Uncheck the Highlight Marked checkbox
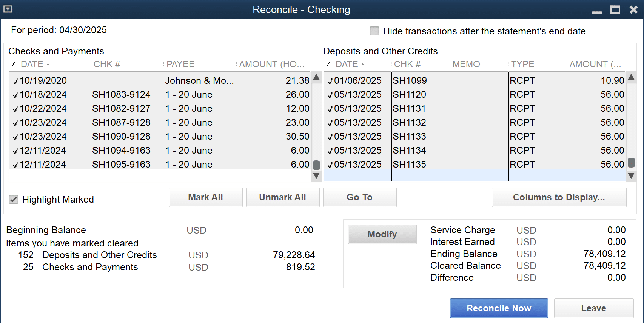This screenshot has width=644, height=323. [x=14, y=199]
